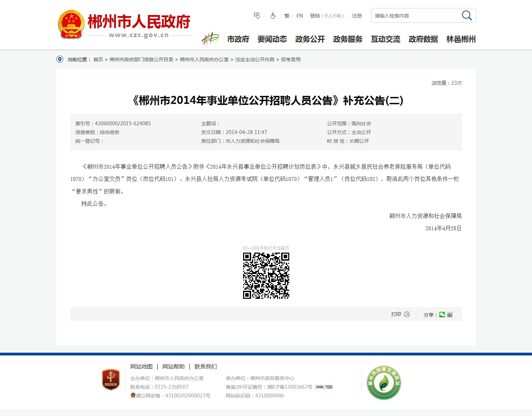Click the 注册 link

click(357, 16)
